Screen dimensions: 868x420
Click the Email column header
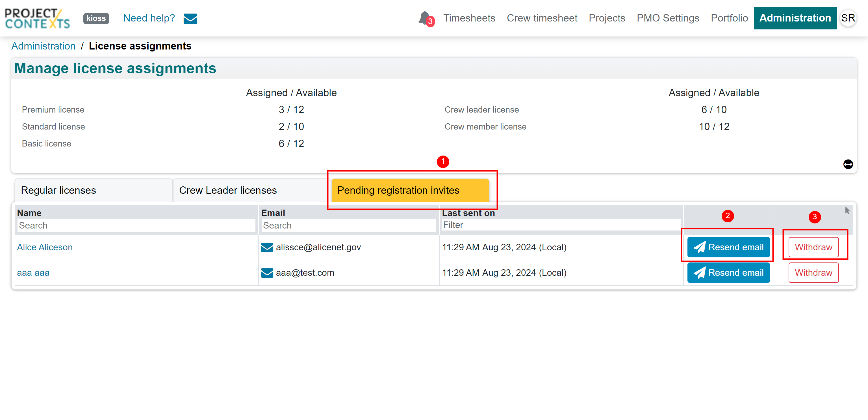(273, 213)
